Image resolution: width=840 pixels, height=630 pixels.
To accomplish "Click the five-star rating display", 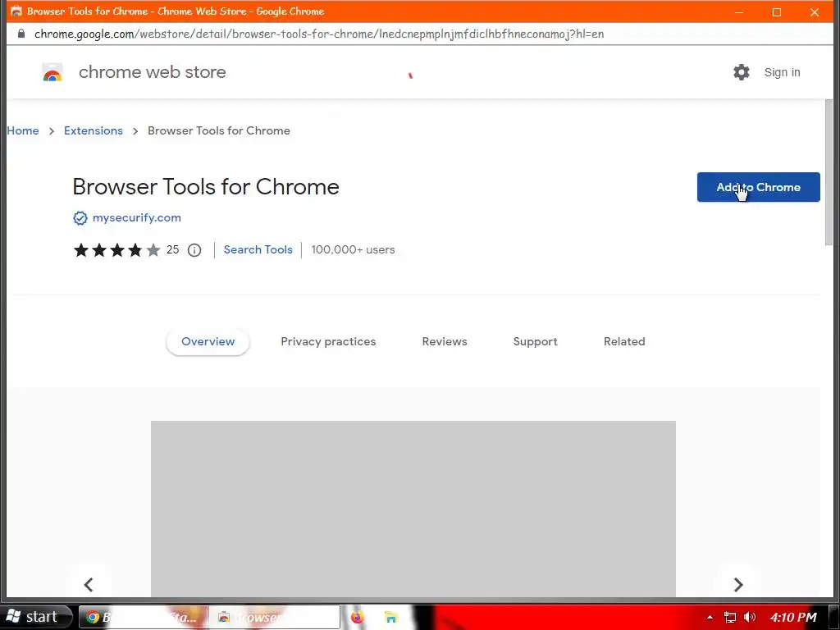I will point(116,250).
